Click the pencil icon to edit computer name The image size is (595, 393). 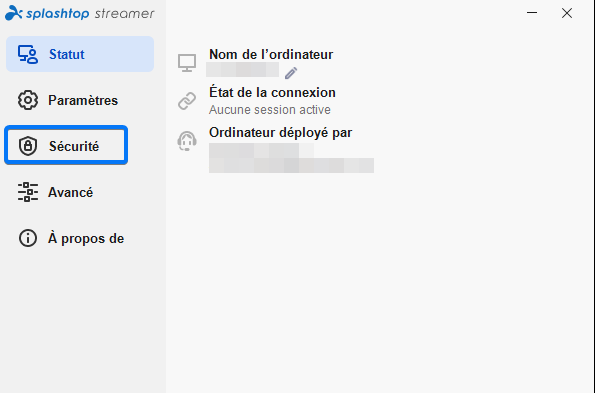pyautogui.click(x=291, y=73)
